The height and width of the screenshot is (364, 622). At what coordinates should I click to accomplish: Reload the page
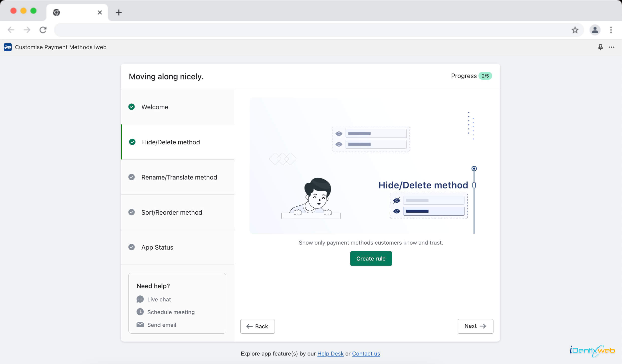tap(43, 30)
